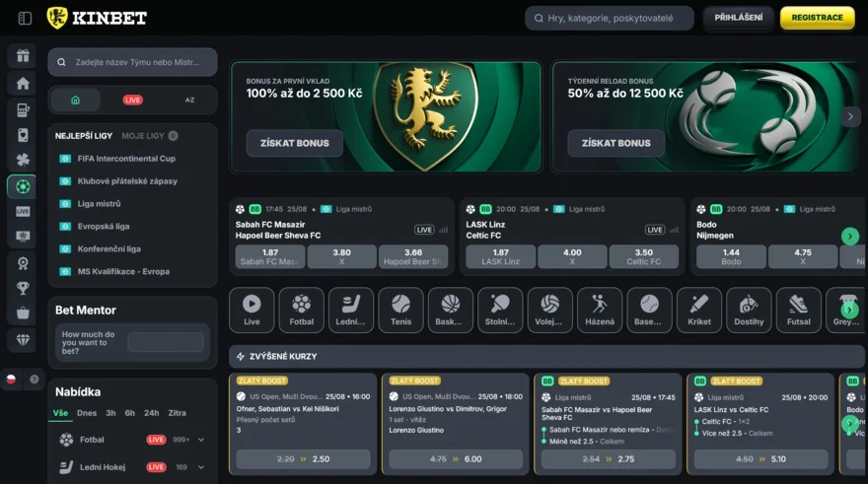Bet 1.87 on Sabah FC Masazir
The image size is (868, 484).
pyautogui.click(x=270, y=256)
